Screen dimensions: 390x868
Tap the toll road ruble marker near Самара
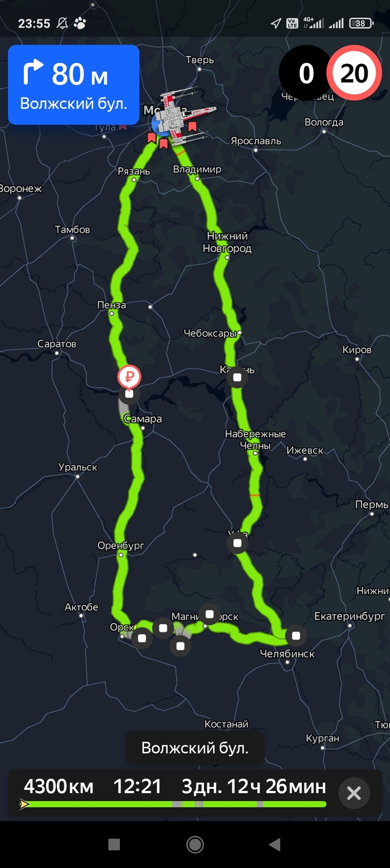click(129, 378)
